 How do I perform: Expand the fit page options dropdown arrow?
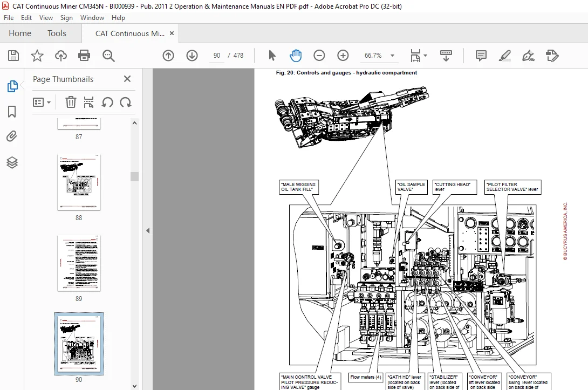click(x=425, y=56)
